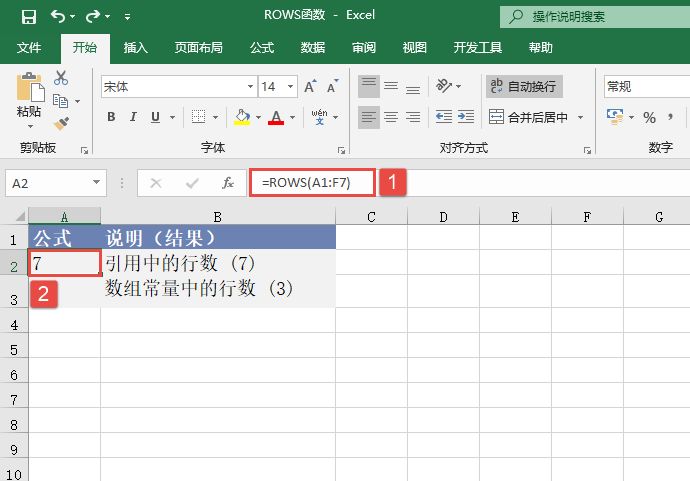Switch to the 插入 tab
Screen dimensions: 690x481
click(x=135, y=47)
